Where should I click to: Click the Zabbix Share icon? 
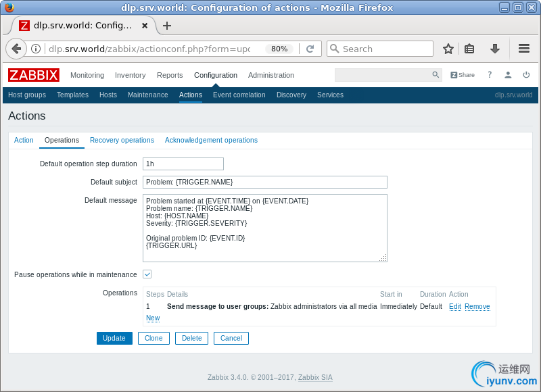point(463,75)
